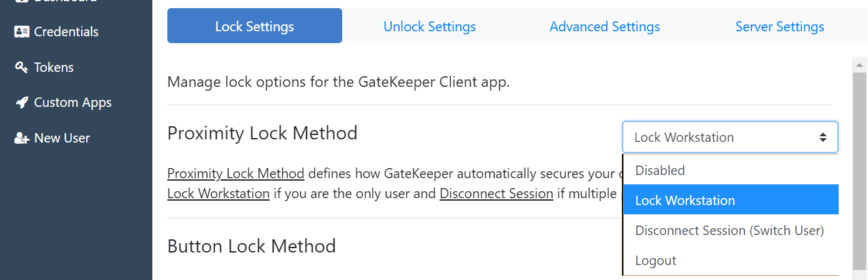Image resolution: width=868 pixels, height=280 pixels.
Task: Click the Credentials text label in sidebar
Action: click(66, 32)
